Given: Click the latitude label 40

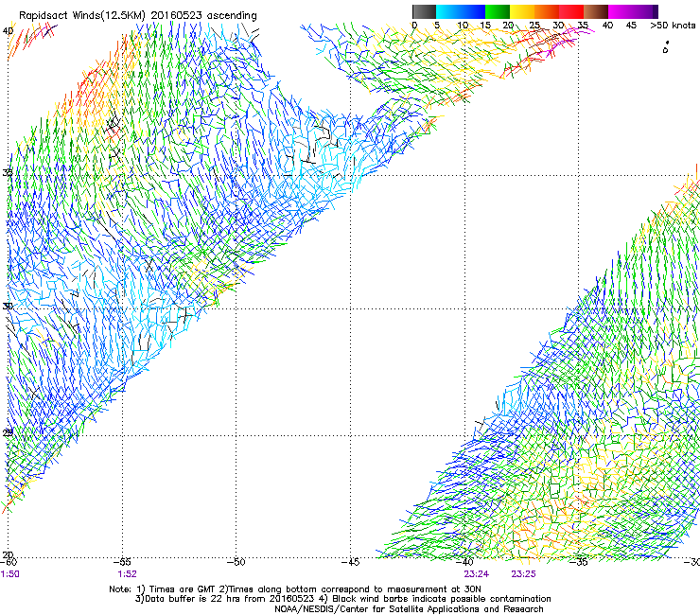Looking at the screenshot, I should point(8,31).
